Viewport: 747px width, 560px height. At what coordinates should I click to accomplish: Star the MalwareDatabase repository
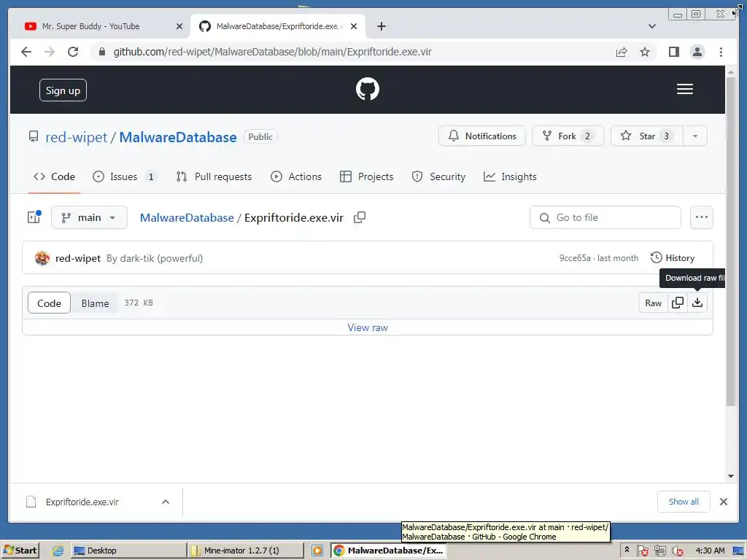(x=646, y=136)
